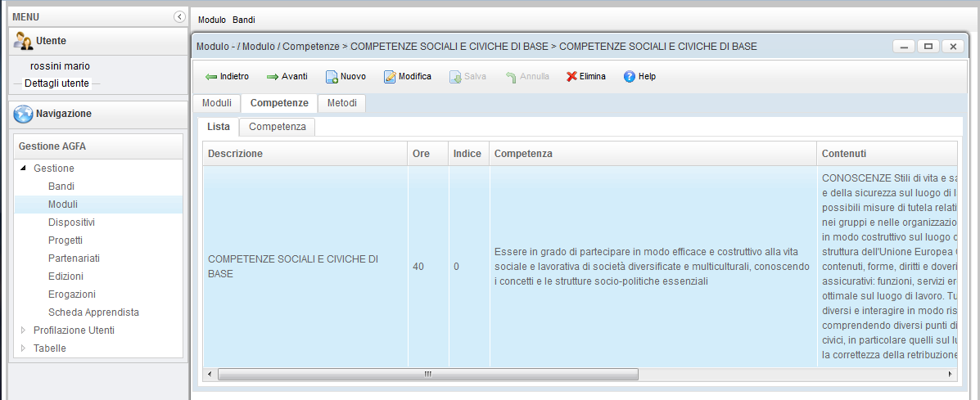Image resolution: width=980 pixels, height=400 pixels.
Task: Click the Indietro back arrow icon
Action: (x=211, y=77)
